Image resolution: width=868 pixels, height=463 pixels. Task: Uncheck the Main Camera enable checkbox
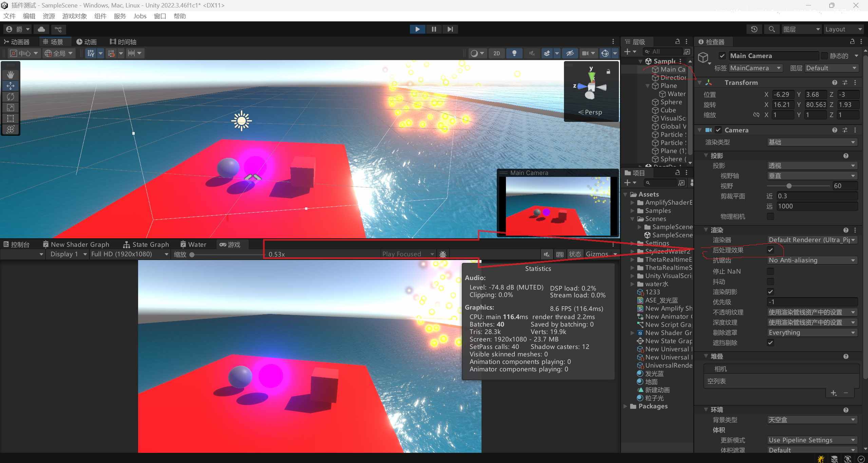(722, 56)
